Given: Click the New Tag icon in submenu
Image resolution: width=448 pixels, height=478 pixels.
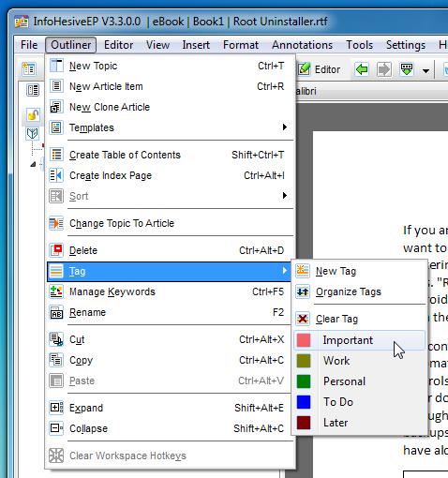Looking at the screenshot, I should [x=303, y=271].
